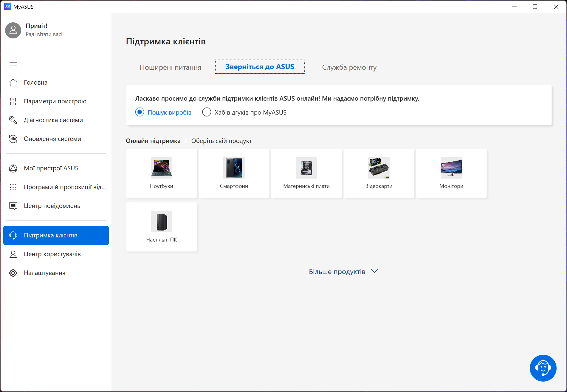Click the notification center message icon
Screen dimensions: 567x392
(13, 206)
